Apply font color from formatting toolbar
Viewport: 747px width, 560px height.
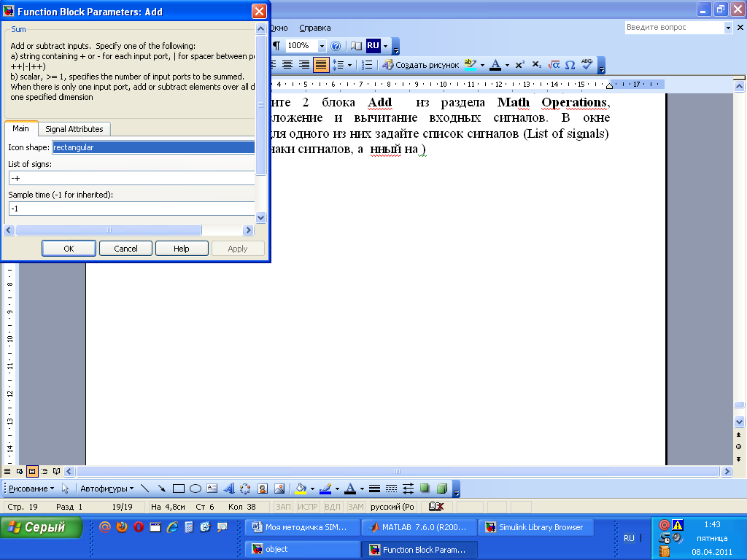(x=495, y=65)
